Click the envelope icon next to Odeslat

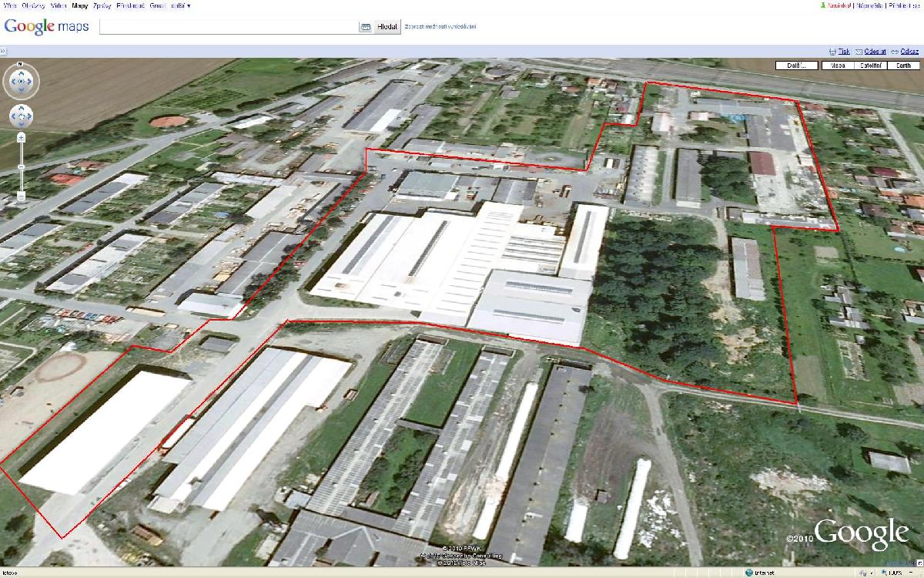point(859,51)
